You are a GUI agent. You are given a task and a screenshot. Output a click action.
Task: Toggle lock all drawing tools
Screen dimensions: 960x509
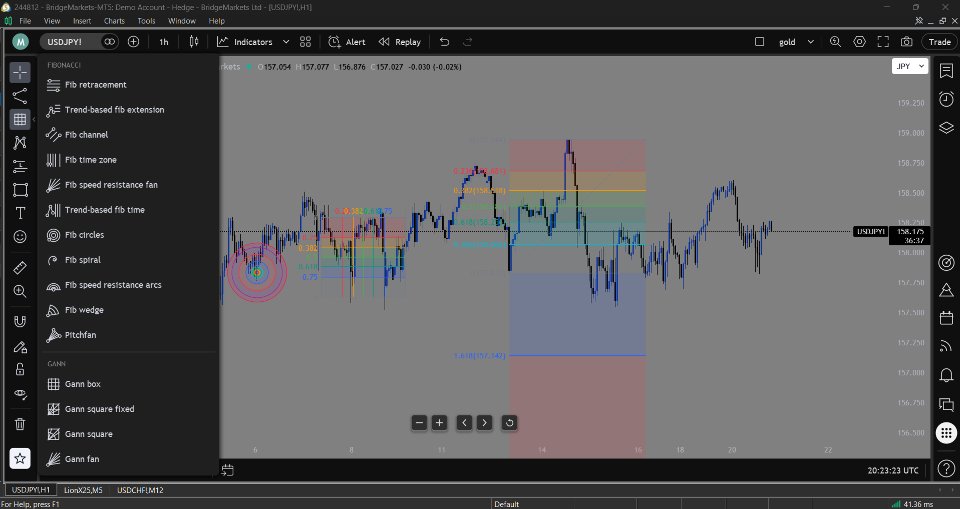[x=20, y=369]
